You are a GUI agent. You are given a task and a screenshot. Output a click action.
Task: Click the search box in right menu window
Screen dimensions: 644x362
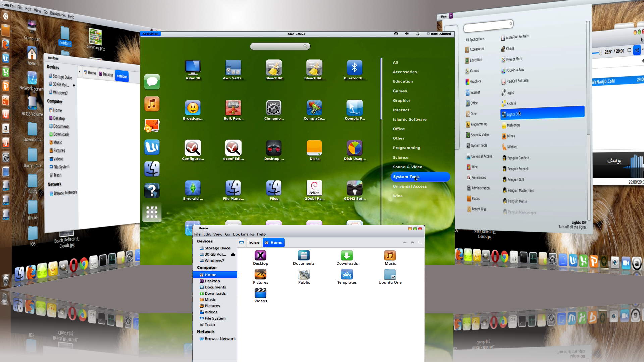tap(488, 25)
